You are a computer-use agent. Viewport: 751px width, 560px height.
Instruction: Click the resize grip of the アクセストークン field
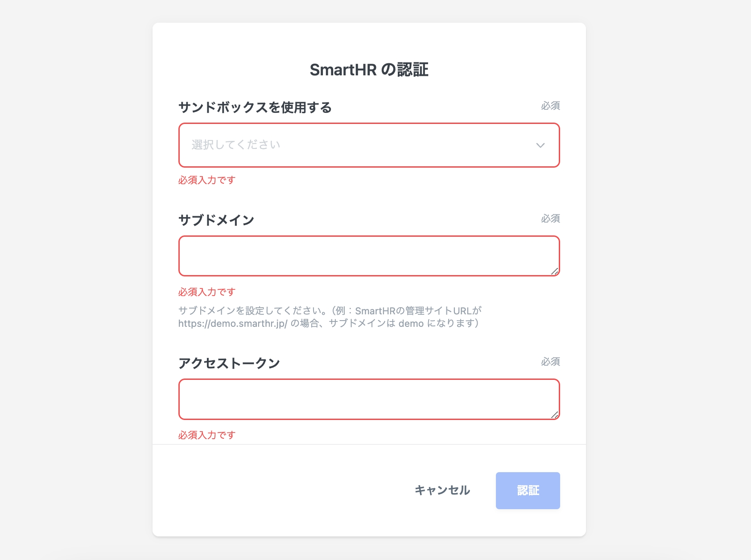[x=554, y=415]
